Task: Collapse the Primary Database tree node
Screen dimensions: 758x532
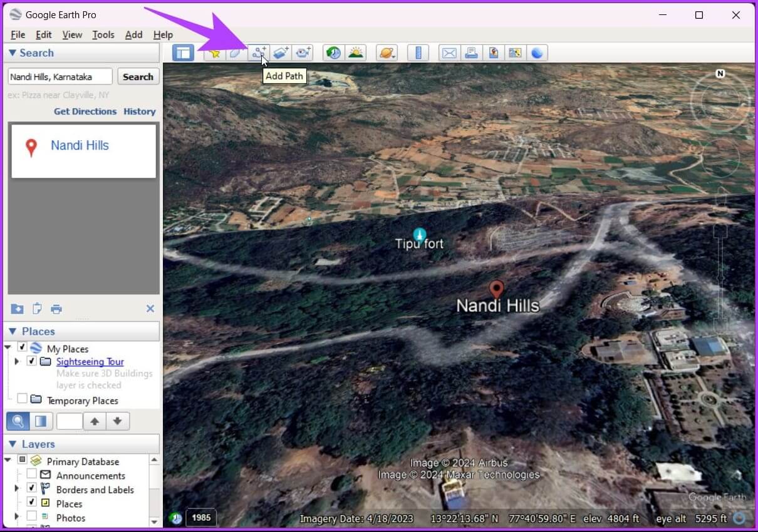Action: coord(8,461)
